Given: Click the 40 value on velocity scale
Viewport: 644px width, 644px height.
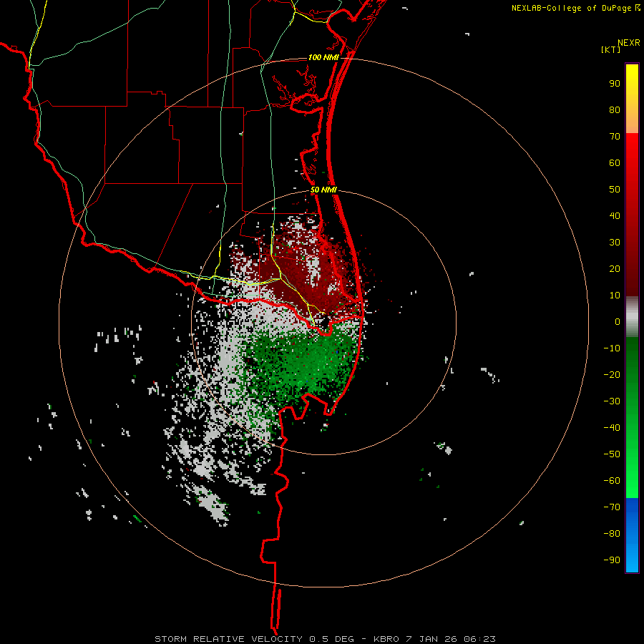Looking at the screenshot, I should click(x=615, y=216).
